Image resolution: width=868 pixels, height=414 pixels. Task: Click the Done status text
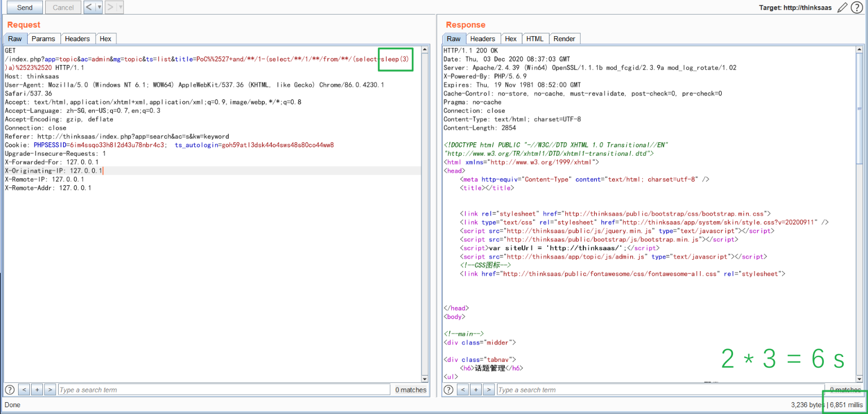click(12, 405)
